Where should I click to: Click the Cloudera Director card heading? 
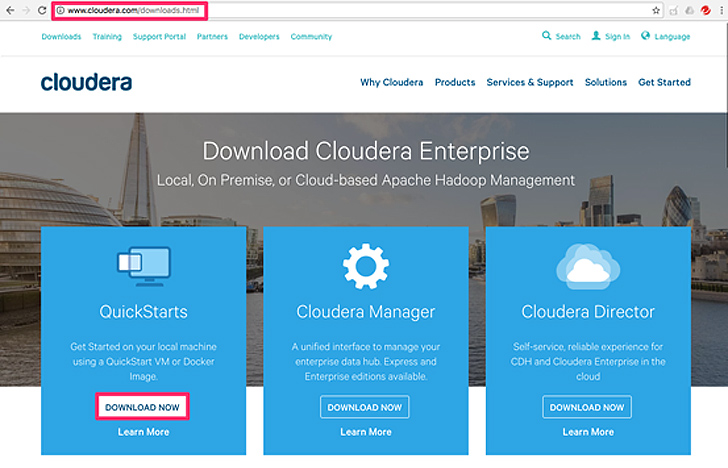pos(588,312)
